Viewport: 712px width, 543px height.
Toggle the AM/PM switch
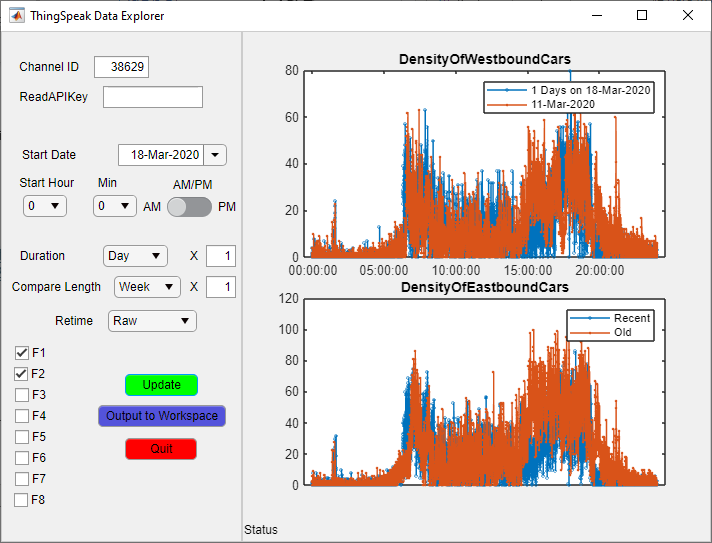189,207
